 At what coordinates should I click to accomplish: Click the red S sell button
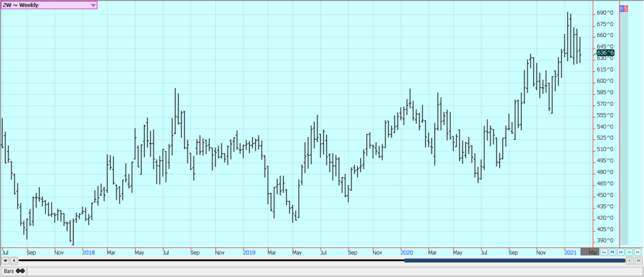[x=626, y=9]
